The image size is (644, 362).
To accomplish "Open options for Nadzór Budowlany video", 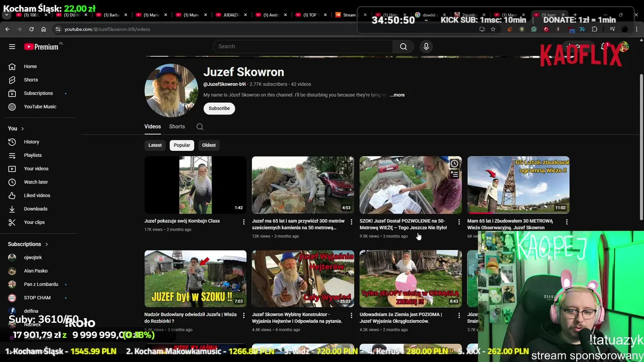I will pyautogui.click(x=244, y=315).
